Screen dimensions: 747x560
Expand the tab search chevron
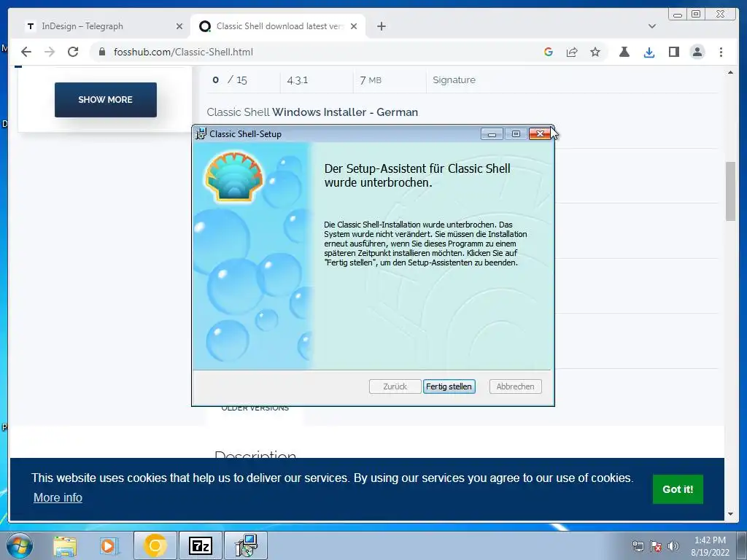click(652, 26)
